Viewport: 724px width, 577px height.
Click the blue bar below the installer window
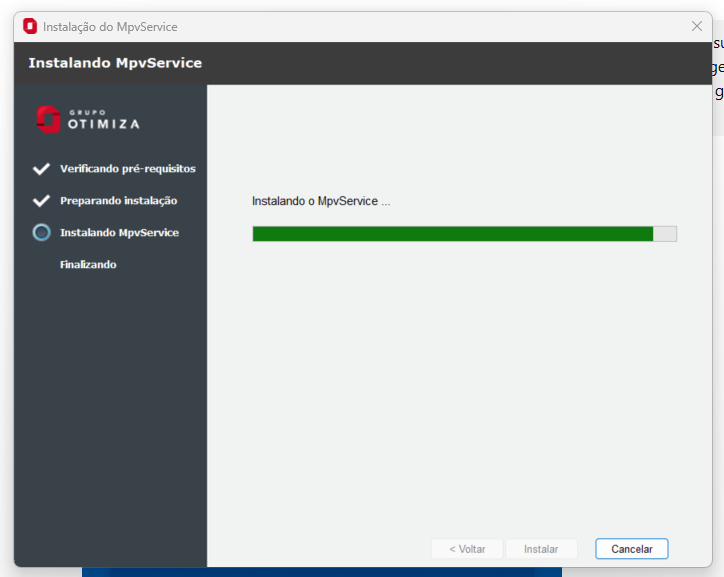tap(322, 572)
